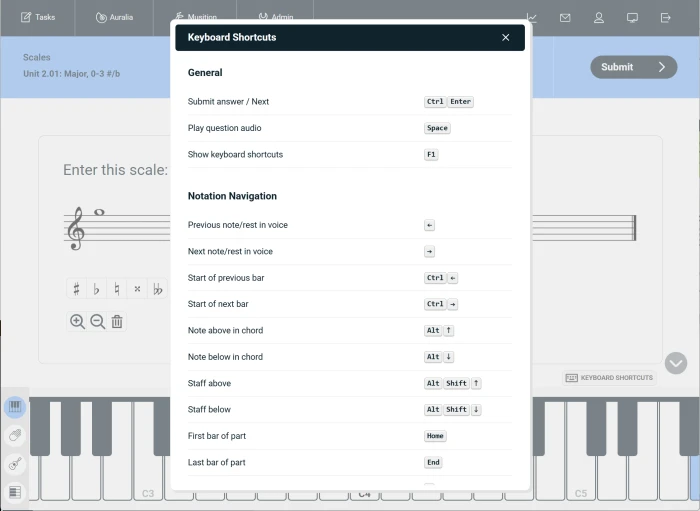The width and height of the screenshot is (700, 511).
Task: Click the End key badge
Action: [x=433, y=462]
